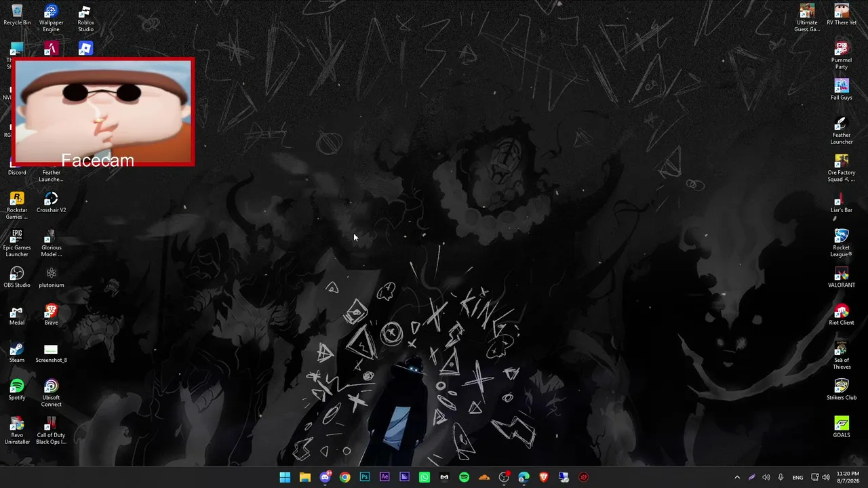Select the Liar's Bar desktop shortcut

click(842, 202)
